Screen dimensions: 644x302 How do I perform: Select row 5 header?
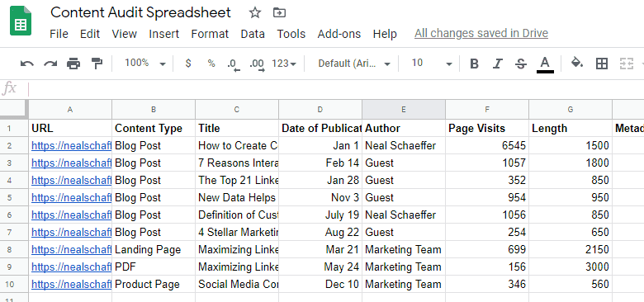pyautogui.click(x=14, y=198)
